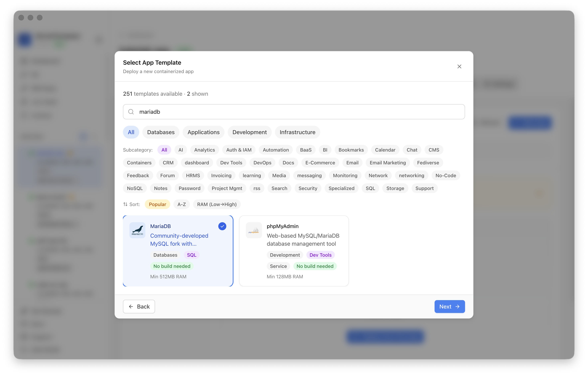Filter by the Dev Tools subcategory chip
The height and width of the screenshot is (376, 588).
[231, 163]
